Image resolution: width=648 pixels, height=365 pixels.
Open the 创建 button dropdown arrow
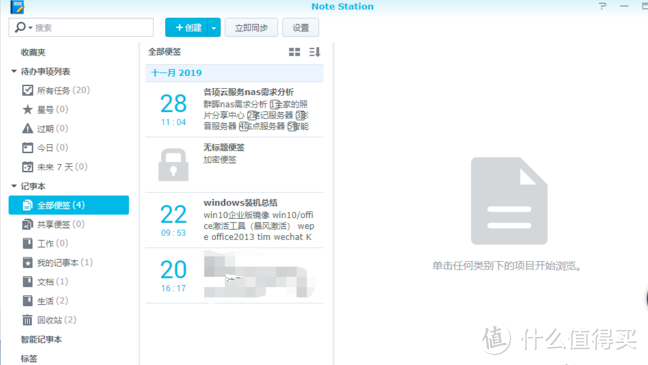[x=214, y=28]
